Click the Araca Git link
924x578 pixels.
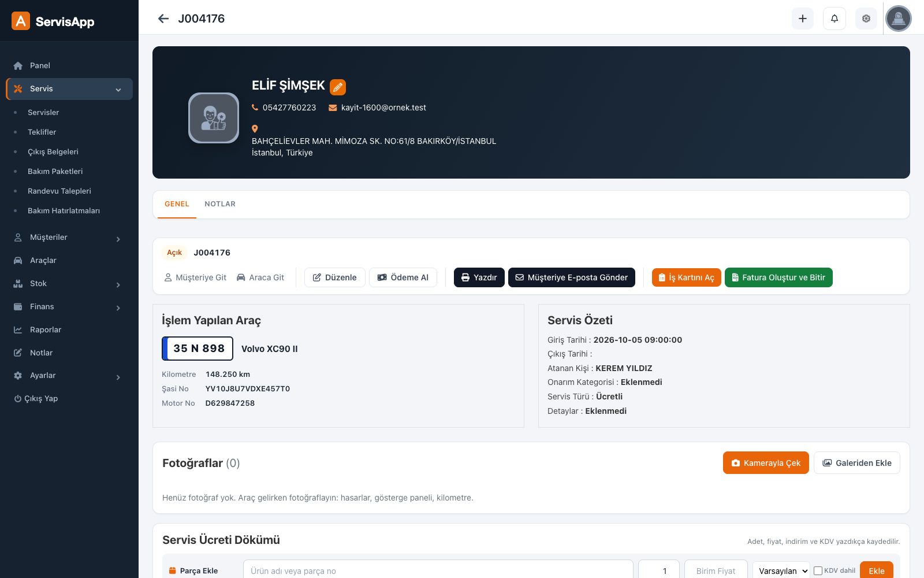[x=260, y=277]
